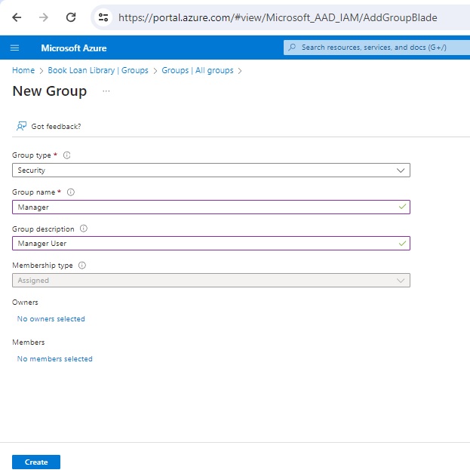Open site information icon in address bar
Image resolution: width=470 pixels, height=476 pixels.
pos(103,17)
